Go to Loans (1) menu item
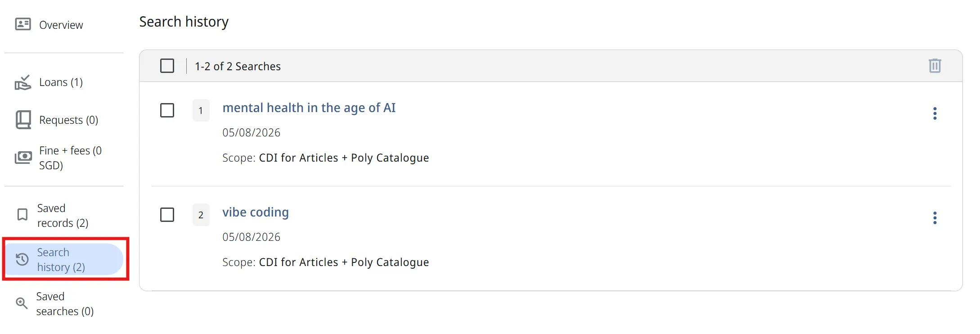The height and width of the screenshot is (334, 980). point(61,82)
